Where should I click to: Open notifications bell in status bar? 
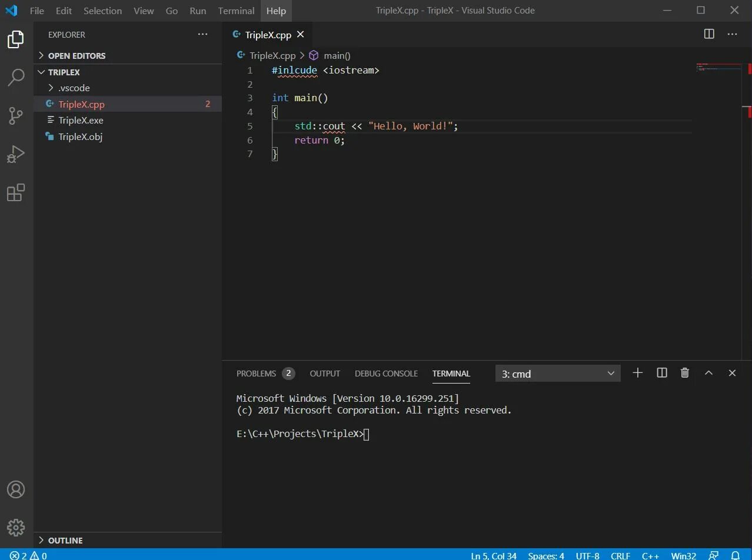coord(735,555)
